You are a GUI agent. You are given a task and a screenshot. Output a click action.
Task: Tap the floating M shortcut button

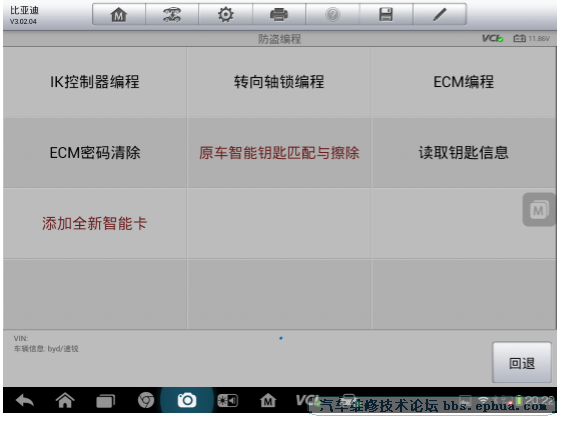pyautogui.click(x=539, y=210)
